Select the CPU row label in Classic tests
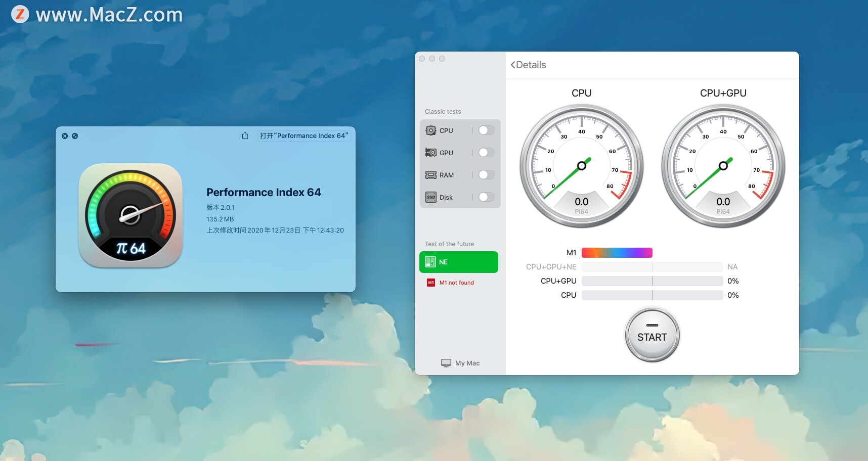This screenshot has height=461, width=868. [x=446, y=130]
